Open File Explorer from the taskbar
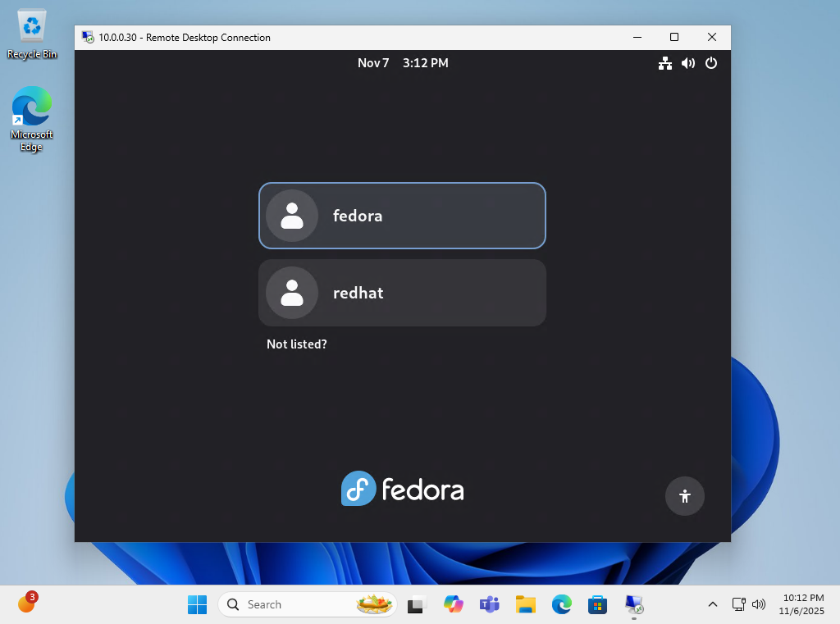This screenshot has height=624, width=840. [525, 604]
